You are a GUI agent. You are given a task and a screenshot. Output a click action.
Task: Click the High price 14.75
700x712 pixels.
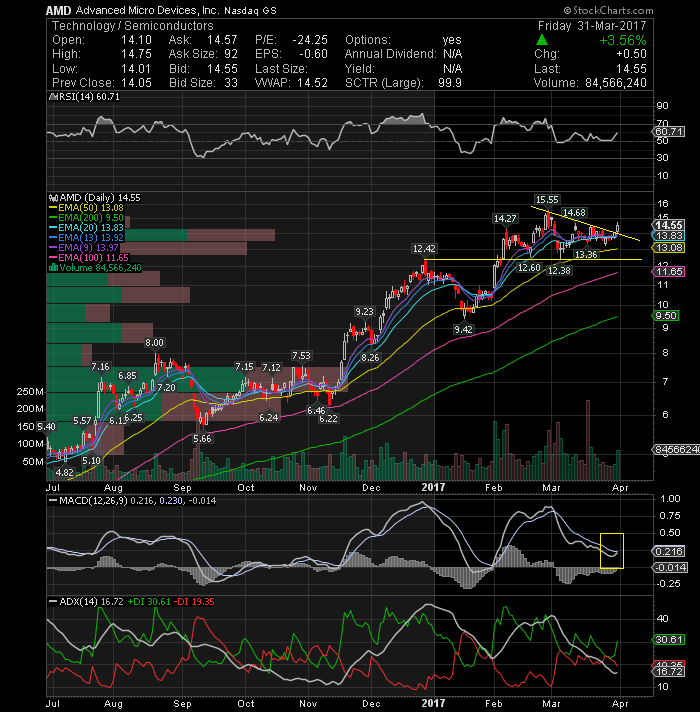coord(136,54)
